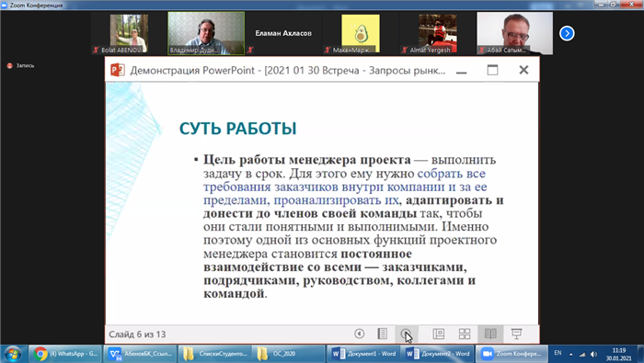Select Almat Yergesh video thumbnail
The width and height of the screenshot is (644, 363).
[x=437, y=33]
